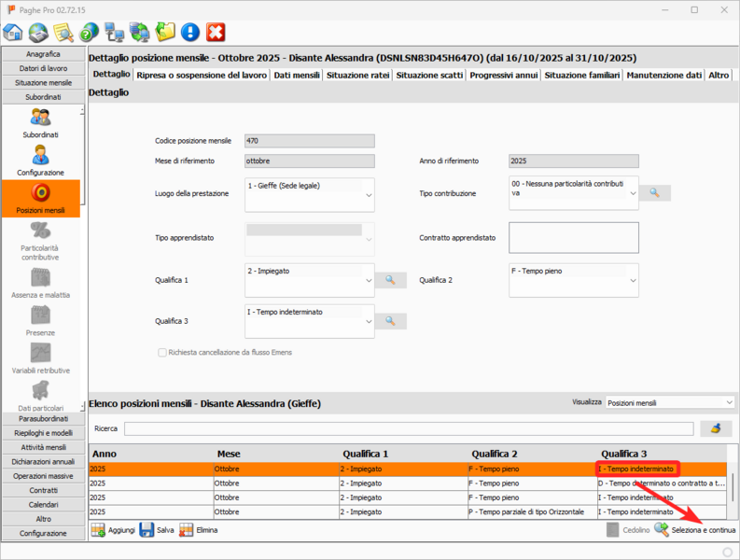
Task: Expand Luogo della prestazione dropdown
Action: (x=369, y=194)
